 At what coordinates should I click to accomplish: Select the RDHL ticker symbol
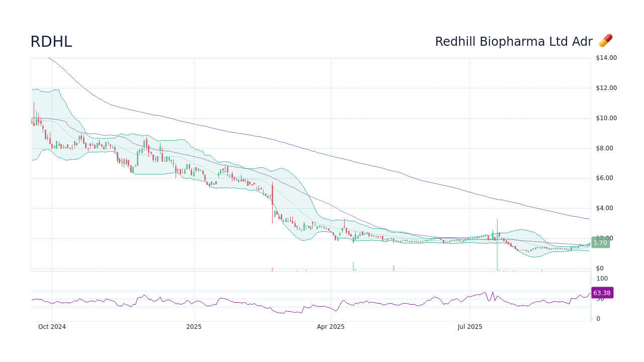coord(51,42)
